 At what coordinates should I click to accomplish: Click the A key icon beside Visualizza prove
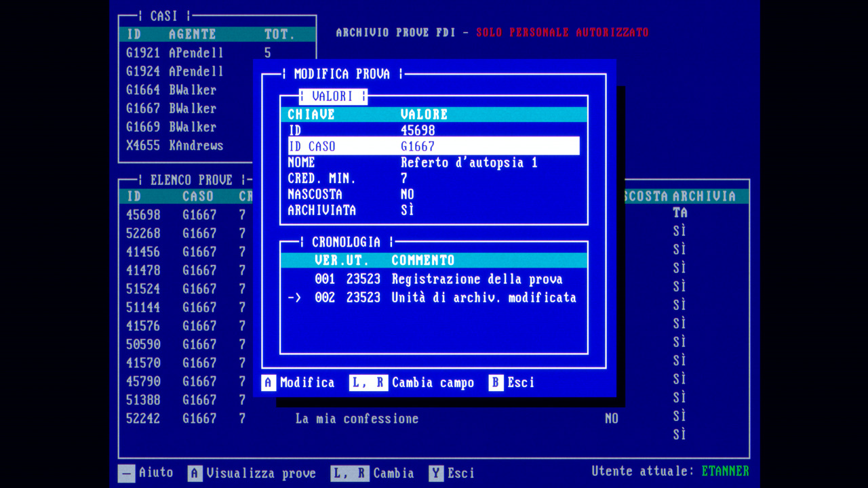195,473
